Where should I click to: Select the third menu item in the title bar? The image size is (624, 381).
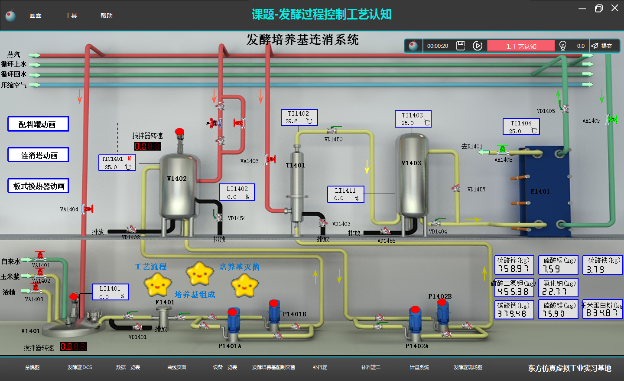point(106,16)
